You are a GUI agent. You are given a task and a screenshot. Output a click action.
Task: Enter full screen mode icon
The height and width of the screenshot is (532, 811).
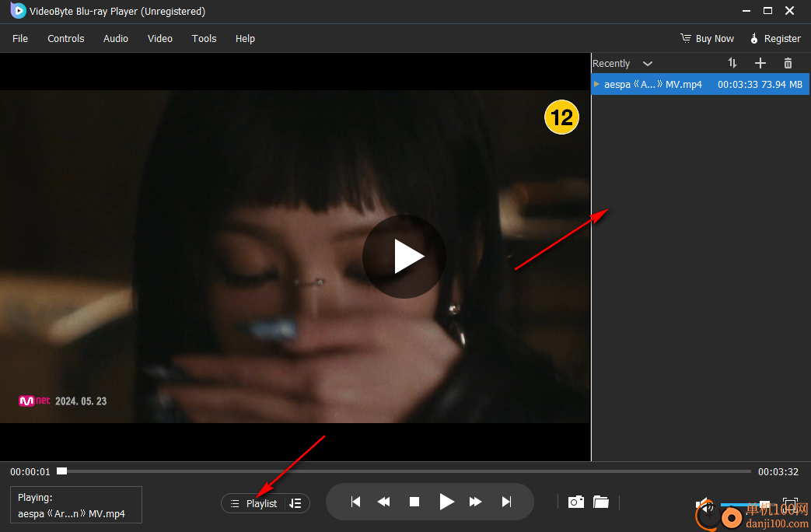tap(790, 505)
